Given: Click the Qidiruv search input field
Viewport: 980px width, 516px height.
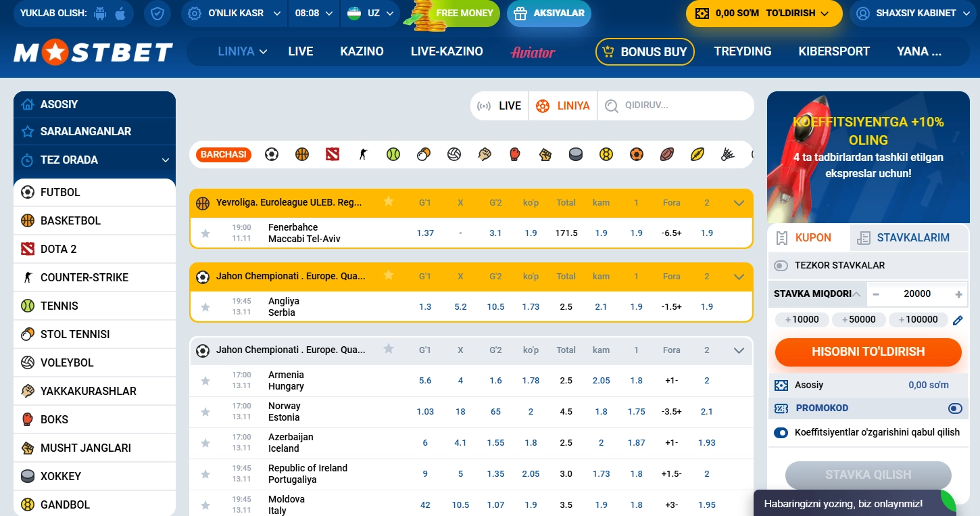Looking at the screenshot, I should (683, 105).
